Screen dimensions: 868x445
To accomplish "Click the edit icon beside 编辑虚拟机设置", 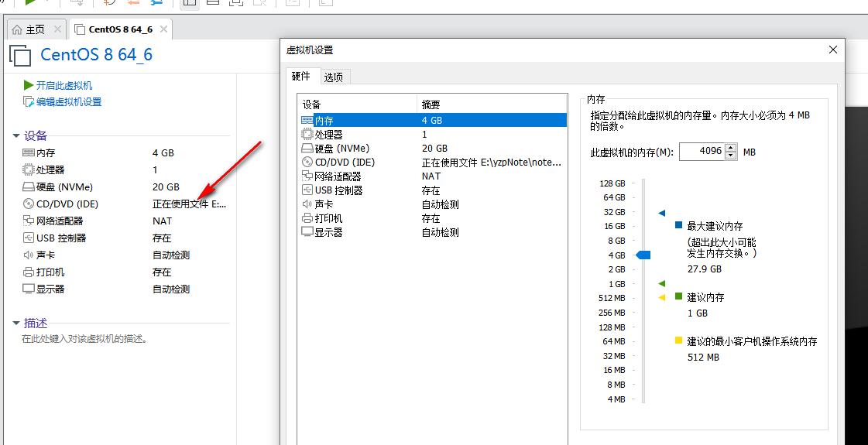I will (x=28, y=102).
